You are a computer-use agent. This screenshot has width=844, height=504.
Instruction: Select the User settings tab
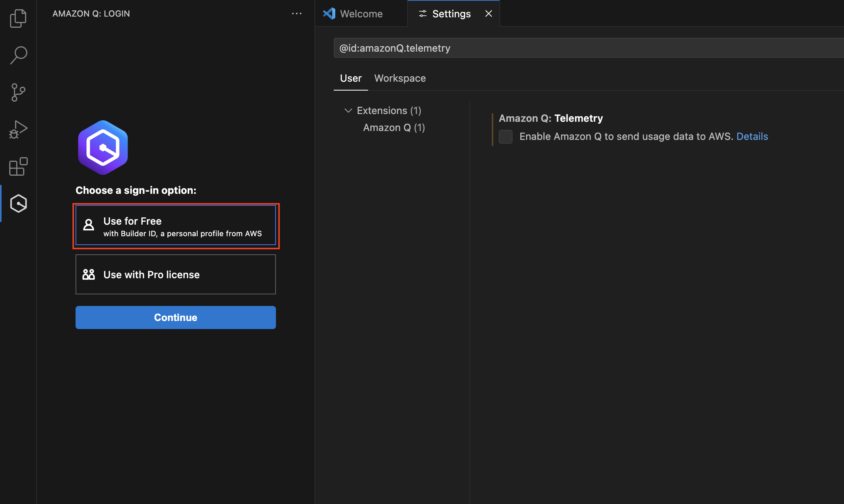point(351,78)
